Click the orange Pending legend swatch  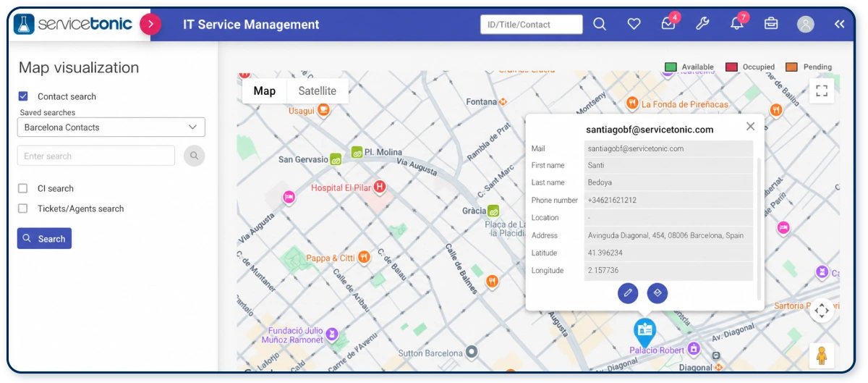(792, 67)
